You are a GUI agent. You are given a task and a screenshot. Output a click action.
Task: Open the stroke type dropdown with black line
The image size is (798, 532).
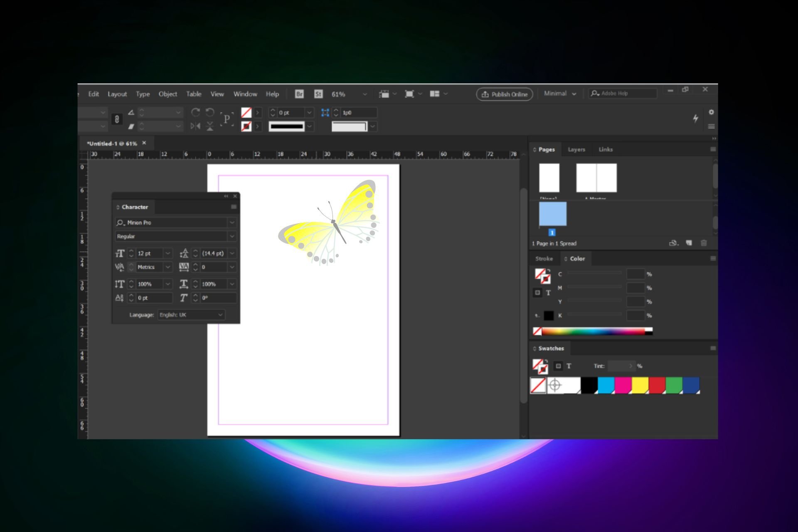(309, 126)
